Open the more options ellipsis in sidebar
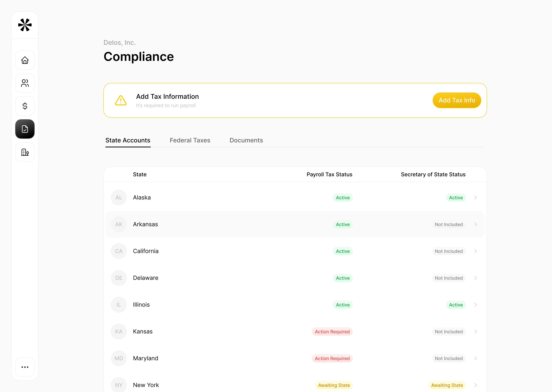The width and height of the screenshot is (552, 392). (25, 367)
